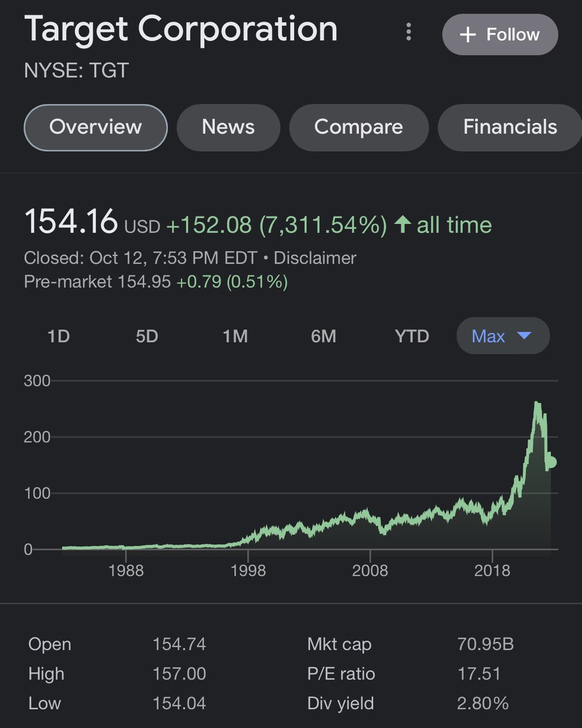Click the 2018 label on the chart axis
This screenshot has height=728, width=582.
pos(492,571)
